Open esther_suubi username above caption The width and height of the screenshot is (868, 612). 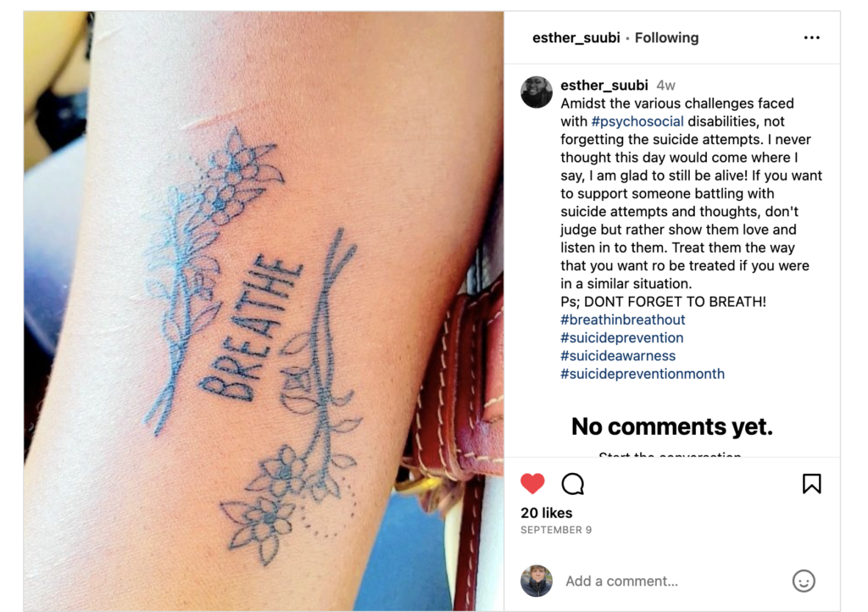(x=604, y=86)
